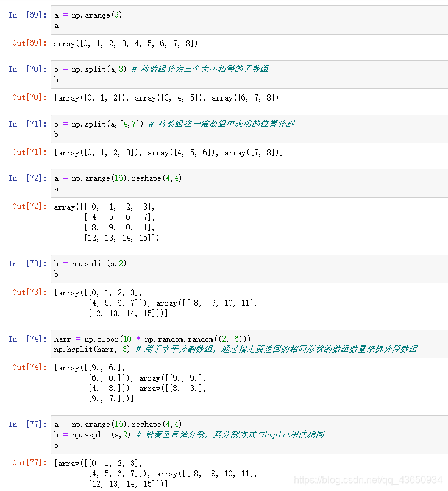Viewport: 448px width, 491px height.
Task: Click first line '[array([[9., 6.],' of Out[74]
Action: tap(90, 367)
